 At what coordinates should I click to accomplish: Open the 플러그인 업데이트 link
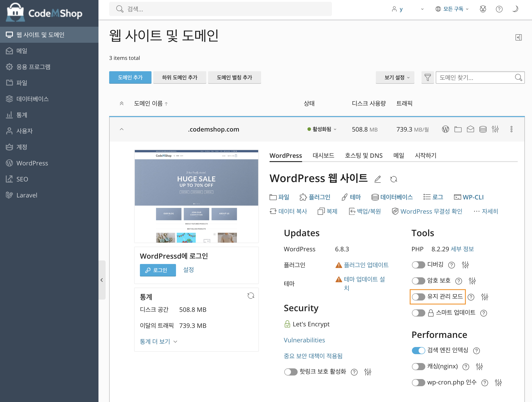pyautogui.click(x=366, y=265)
